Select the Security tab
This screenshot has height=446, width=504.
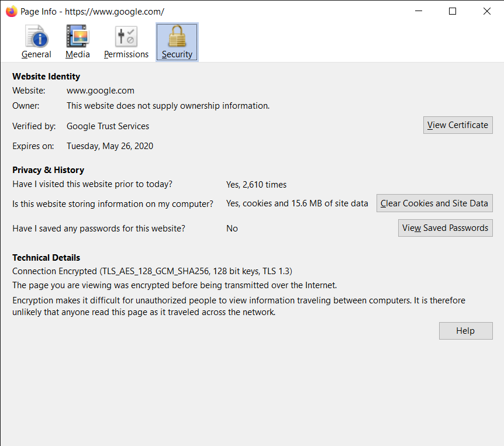point(177,42)
